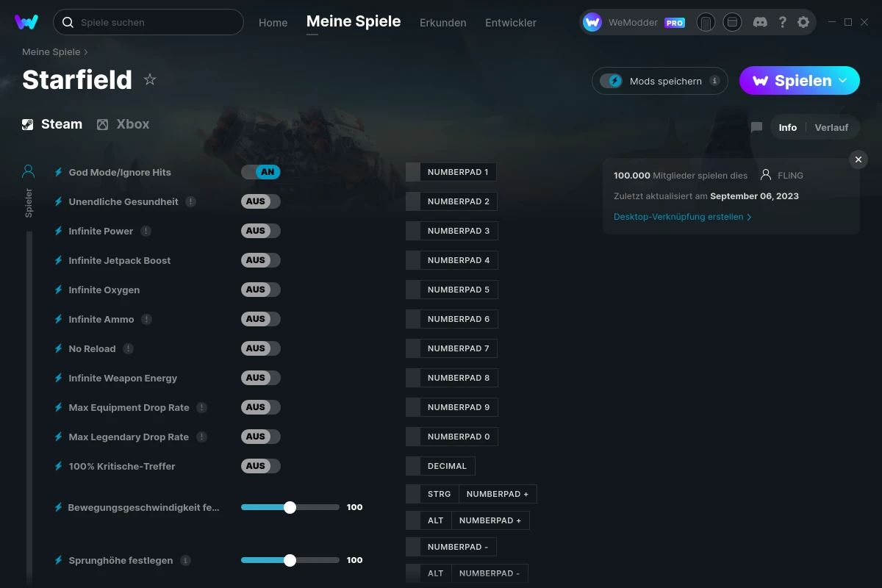Show info for No Reload

pyautogui.click(x=129, y=348)
